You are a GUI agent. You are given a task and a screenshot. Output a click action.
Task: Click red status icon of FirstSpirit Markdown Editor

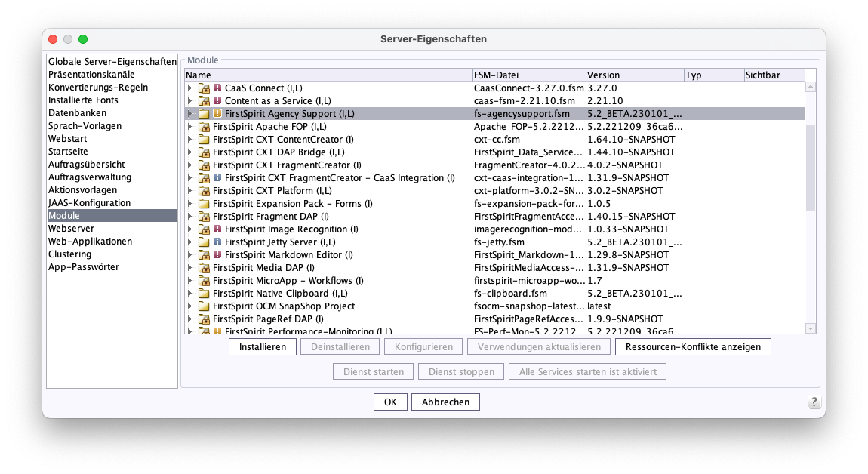click(x=217, y=254)
